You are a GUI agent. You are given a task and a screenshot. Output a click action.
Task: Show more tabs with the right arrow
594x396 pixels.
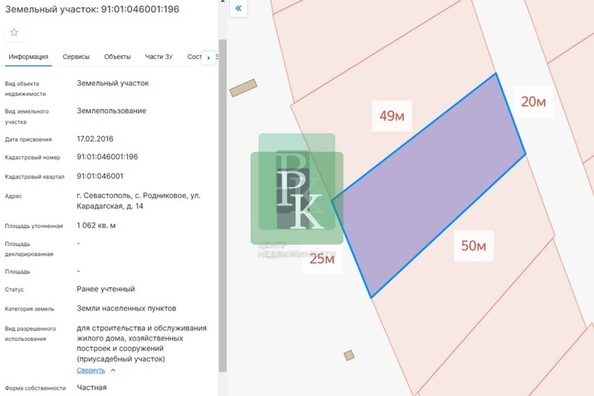click(208, 58)
